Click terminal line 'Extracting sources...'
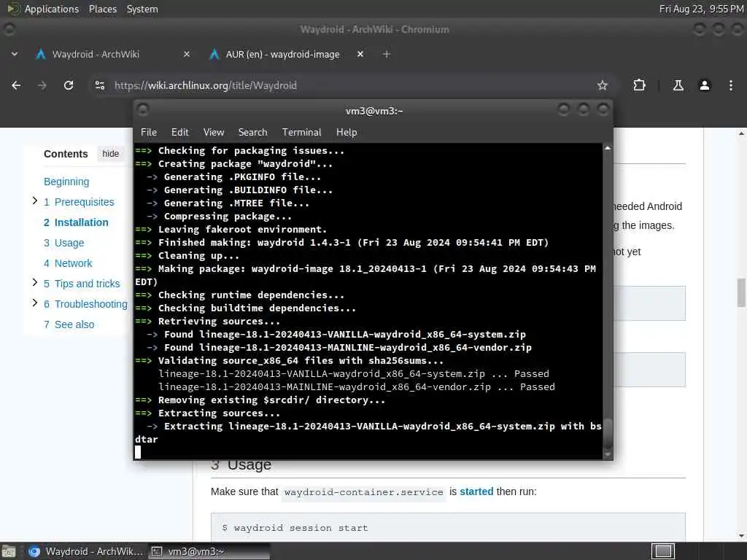 point(219,413)
